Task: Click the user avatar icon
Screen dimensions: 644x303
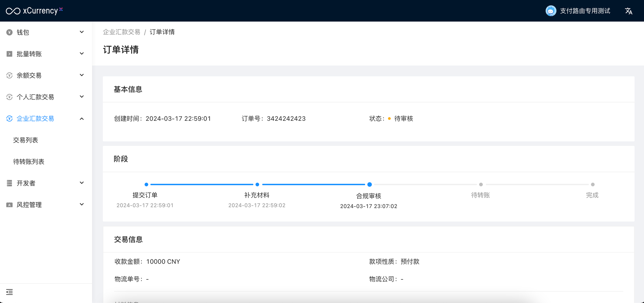Action: (551, 11)
